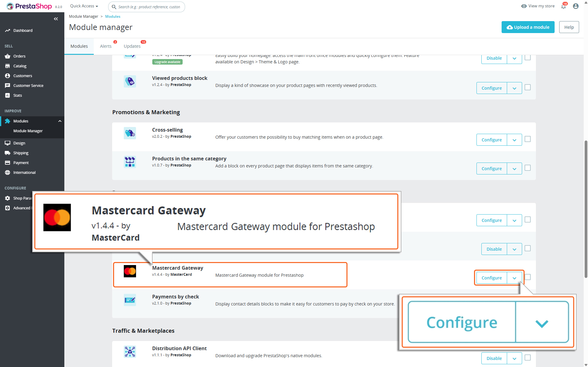Viewport: 588px width, 367px height.
Task: Open notifications bell icon
Action: pos(563,6)
